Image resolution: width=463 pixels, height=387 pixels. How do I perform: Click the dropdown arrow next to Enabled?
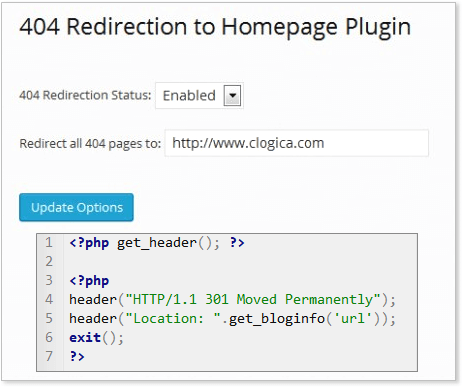(232, 96)
